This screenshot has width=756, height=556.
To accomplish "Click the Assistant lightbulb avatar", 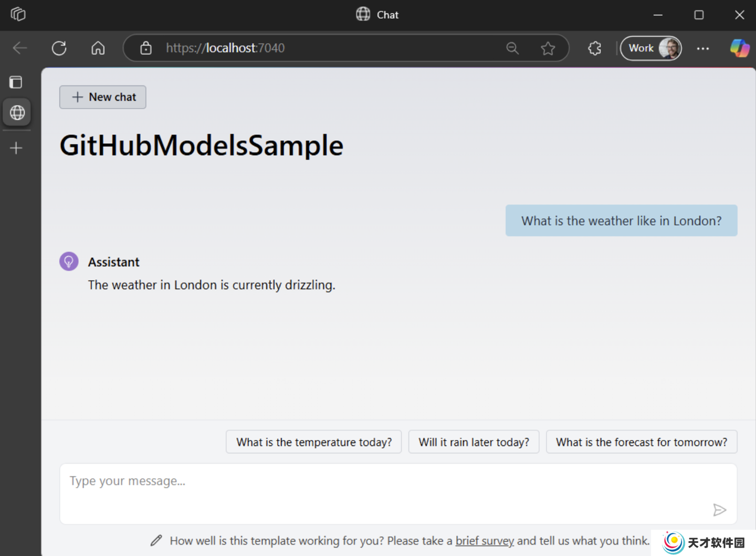I will pos(69,261).
